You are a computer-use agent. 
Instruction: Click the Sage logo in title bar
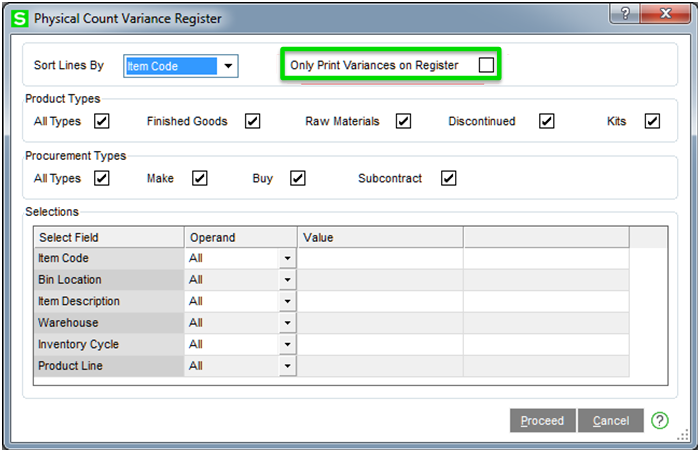tap(20, 19)
